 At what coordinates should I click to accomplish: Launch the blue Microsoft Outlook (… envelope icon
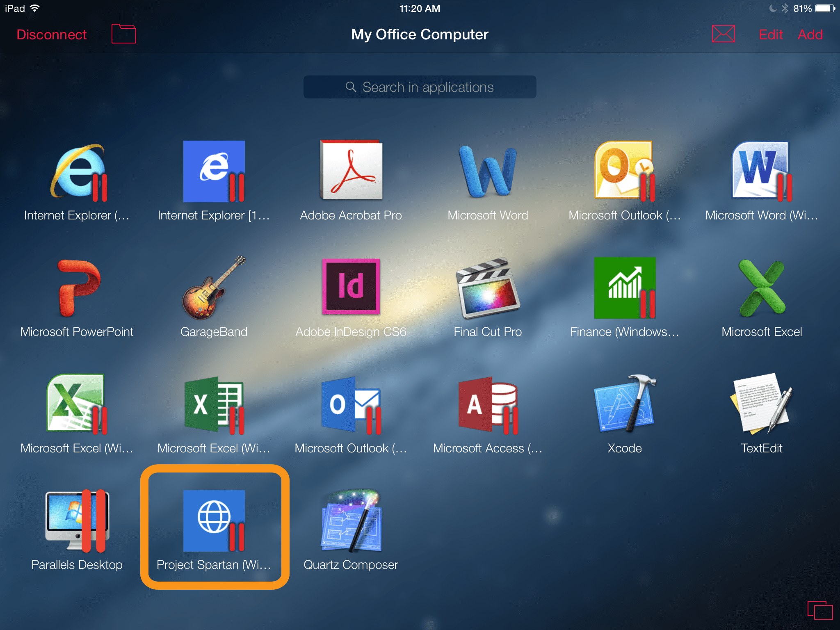point(351,405)
